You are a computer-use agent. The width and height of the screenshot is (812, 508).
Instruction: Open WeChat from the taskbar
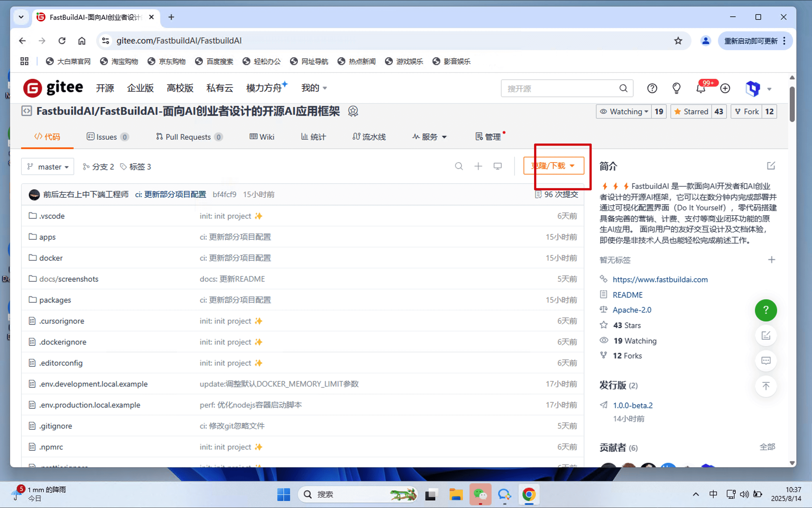480,494
